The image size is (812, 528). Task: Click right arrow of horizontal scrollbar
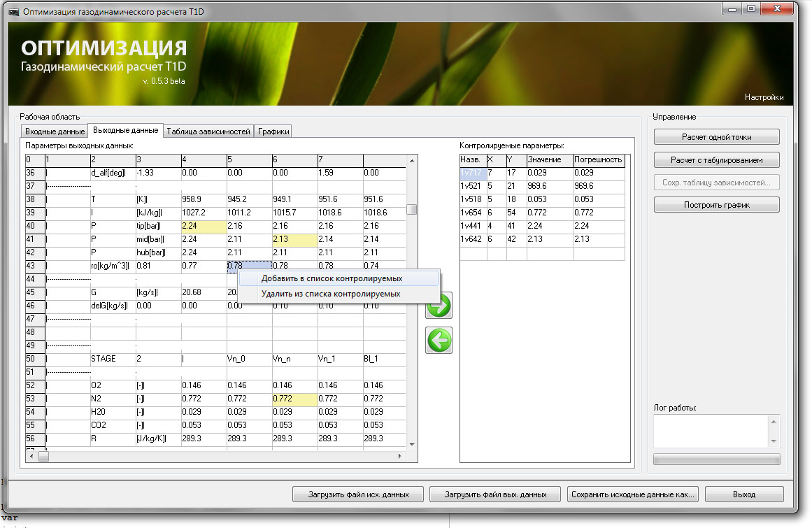pyautogui.click(x=400, y=457)
